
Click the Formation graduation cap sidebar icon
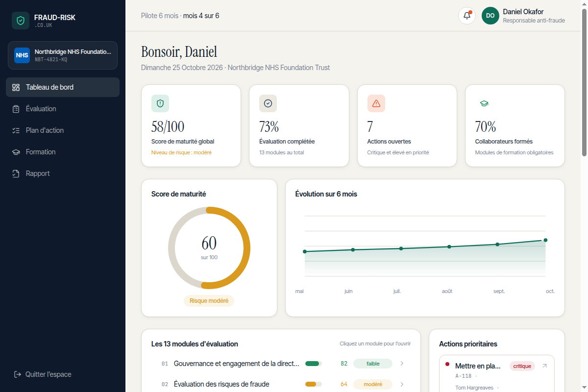[x=16, y=152]
